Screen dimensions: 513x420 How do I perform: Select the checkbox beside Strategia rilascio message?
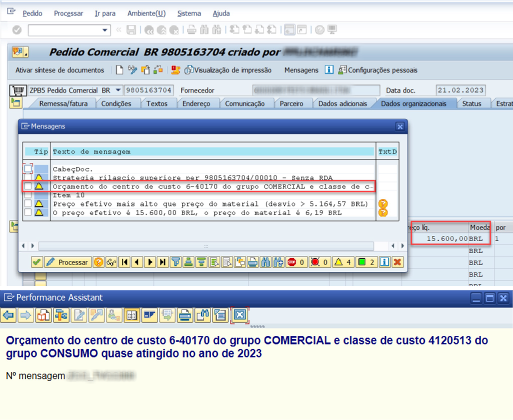28,177
